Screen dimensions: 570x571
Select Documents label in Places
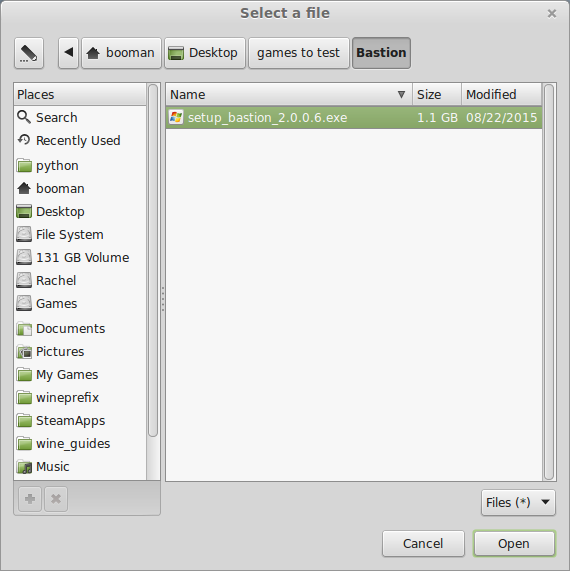click(x=70, y=328)
